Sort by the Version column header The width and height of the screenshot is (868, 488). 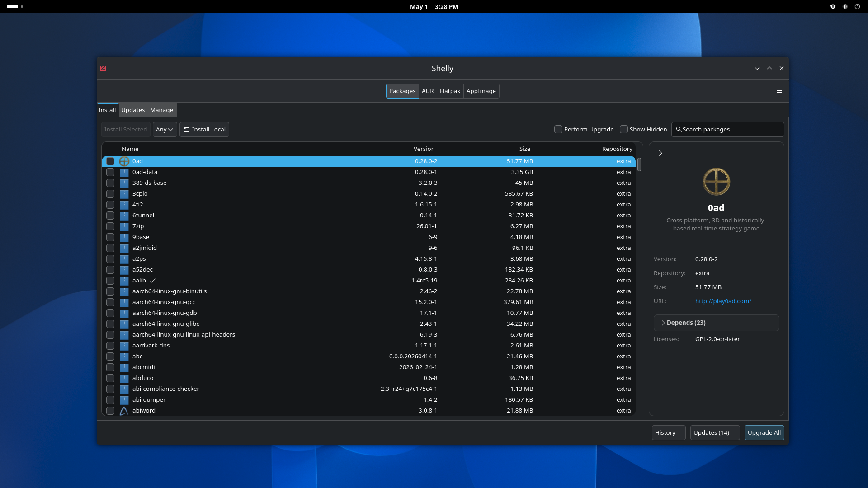(424, 149)
